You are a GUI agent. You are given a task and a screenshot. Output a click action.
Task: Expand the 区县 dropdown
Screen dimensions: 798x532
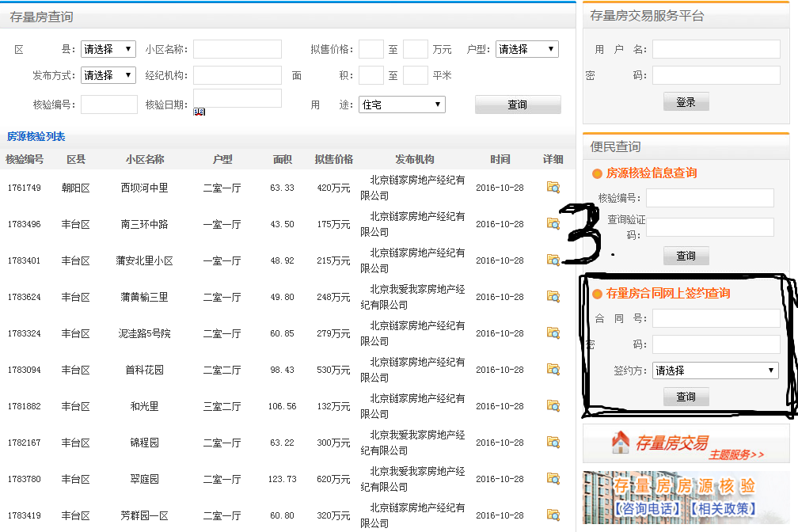pos(108,49)
